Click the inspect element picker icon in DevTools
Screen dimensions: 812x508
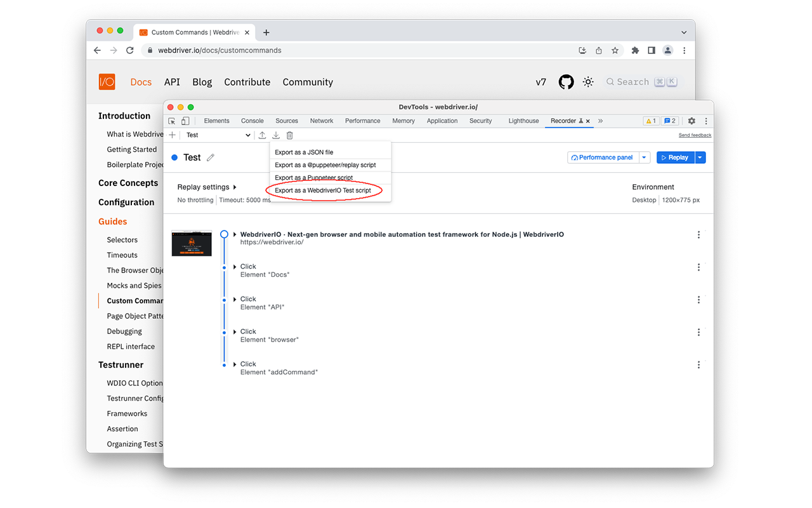point(172,121)
